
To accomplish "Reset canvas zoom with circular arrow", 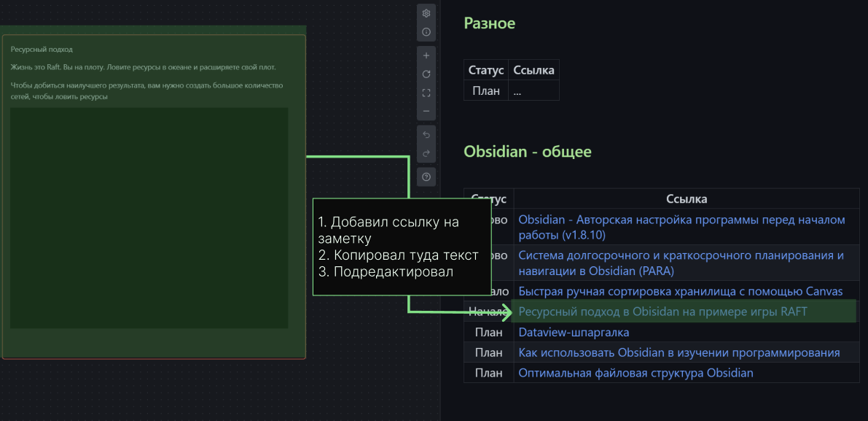I will pyautogui.click(x=426, y=74).
